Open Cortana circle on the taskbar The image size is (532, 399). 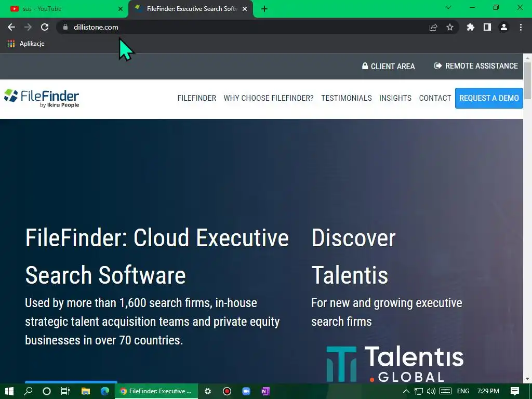coord(47,391)
